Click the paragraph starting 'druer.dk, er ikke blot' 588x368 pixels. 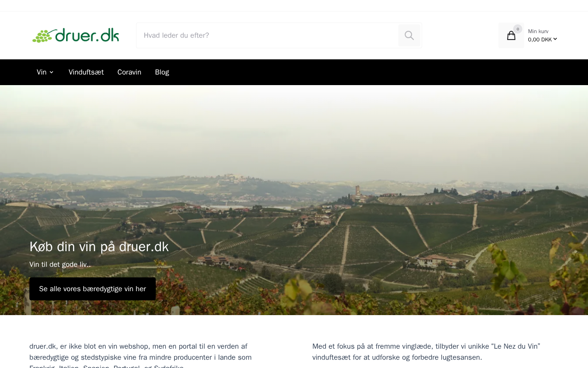click(141, 355)
